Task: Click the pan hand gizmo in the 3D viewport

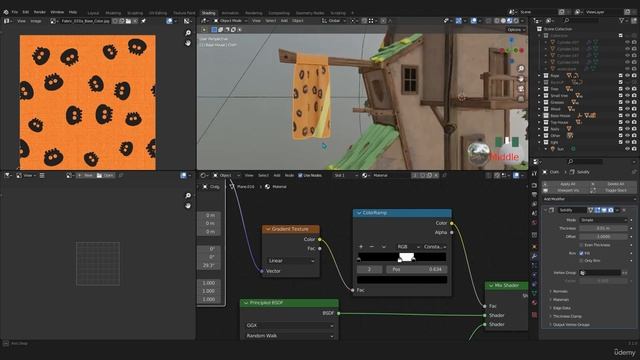Action: pyautogui.click(x=521, y=78)
